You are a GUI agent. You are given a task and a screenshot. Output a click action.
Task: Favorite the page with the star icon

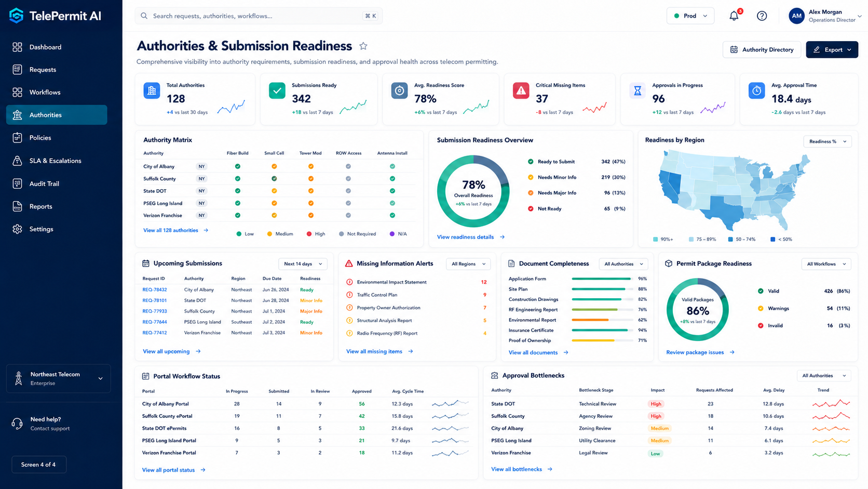pyautogui.click(x=363, y=46)
